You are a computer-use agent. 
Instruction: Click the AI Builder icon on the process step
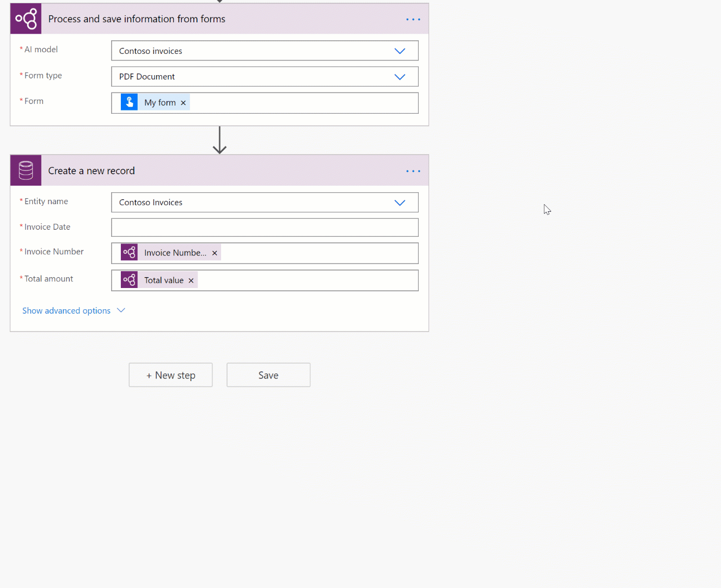pos(26,18)
